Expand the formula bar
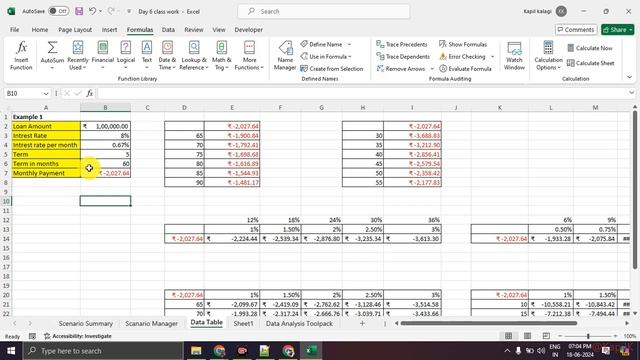Screen dimensions: 640x360 [x=631, y=93]
